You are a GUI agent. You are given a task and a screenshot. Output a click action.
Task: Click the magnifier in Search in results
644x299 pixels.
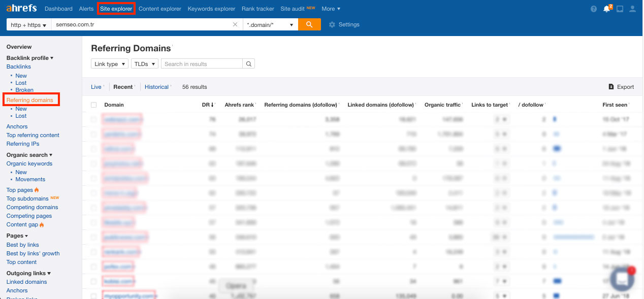[249, 64]
